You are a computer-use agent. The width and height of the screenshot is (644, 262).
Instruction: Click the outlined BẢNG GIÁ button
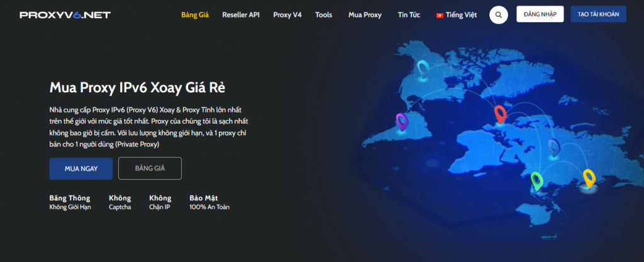tap(150, 168)
